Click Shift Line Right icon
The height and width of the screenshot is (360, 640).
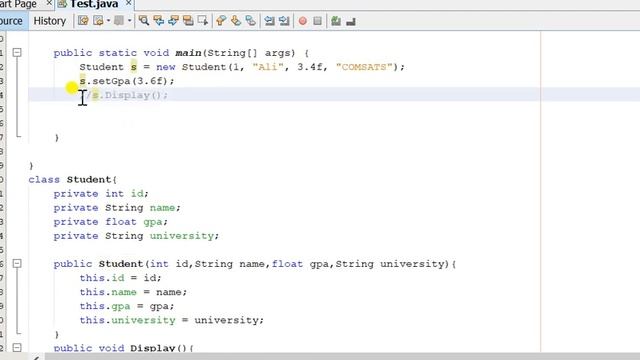point(284,21)
